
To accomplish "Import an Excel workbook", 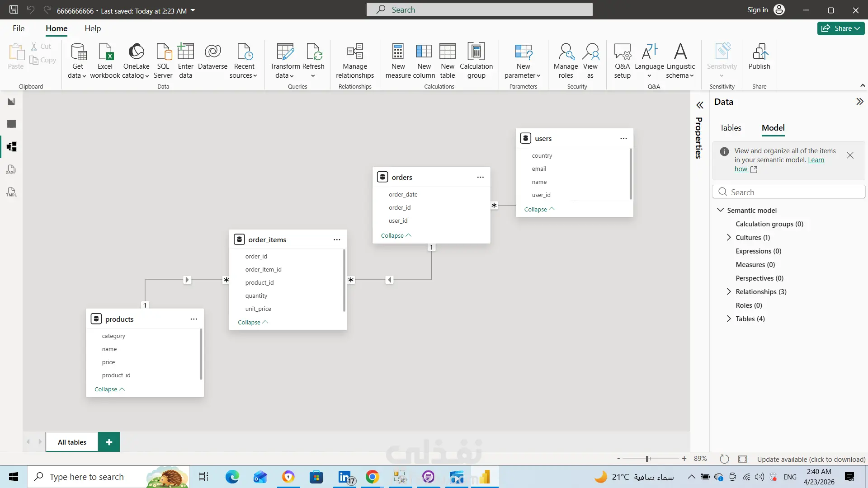I will [x=105, y=61].
